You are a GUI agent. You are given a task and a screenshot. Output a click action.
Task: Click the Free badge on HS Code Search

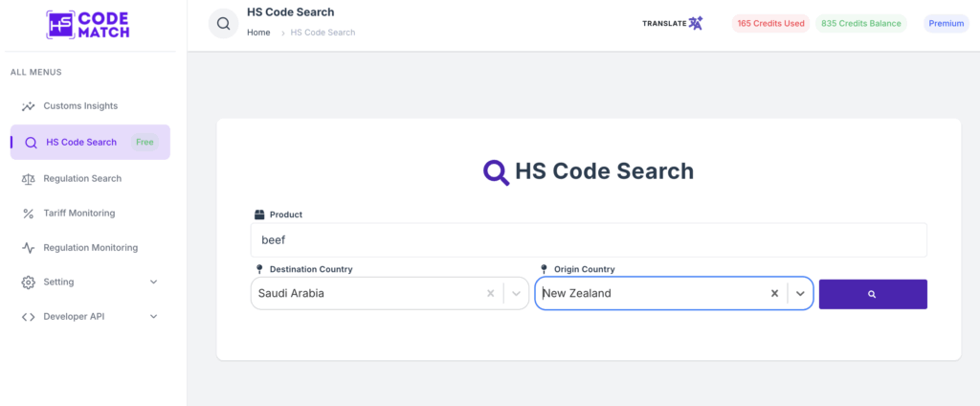click(x=145, y=142)
